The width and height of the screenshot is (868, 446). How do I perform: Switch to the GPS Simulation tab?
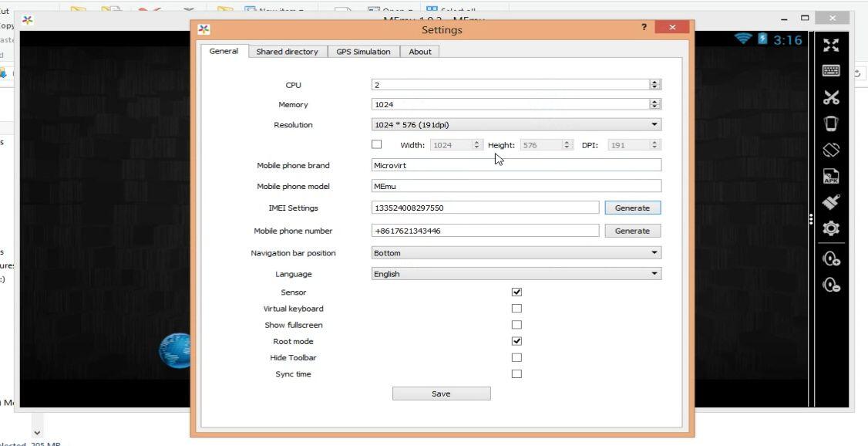click(x=363, y=52)
